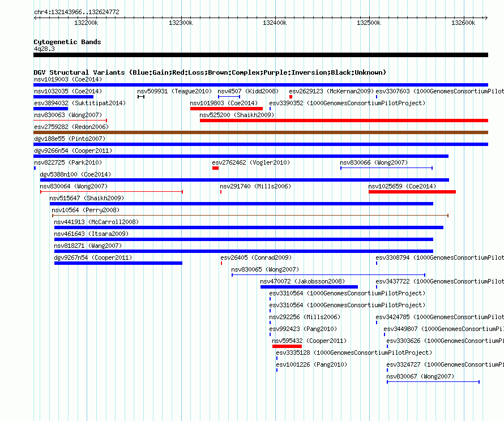The width and height of the screenshot is (504, 421).
Task: Select nsv291740 (Mills2006) label
Action: 255,186
